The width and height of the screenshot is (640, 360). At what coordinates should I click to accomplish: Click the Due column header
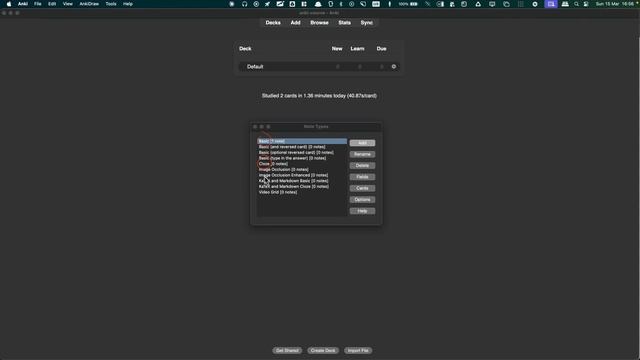click(x=382, y=49)
